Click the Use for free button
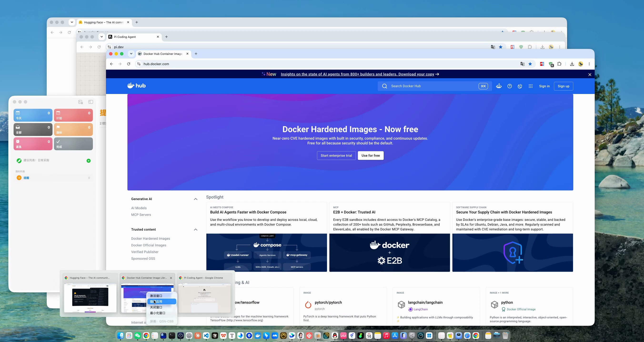The image size is (644, 342). pos(371,155)
